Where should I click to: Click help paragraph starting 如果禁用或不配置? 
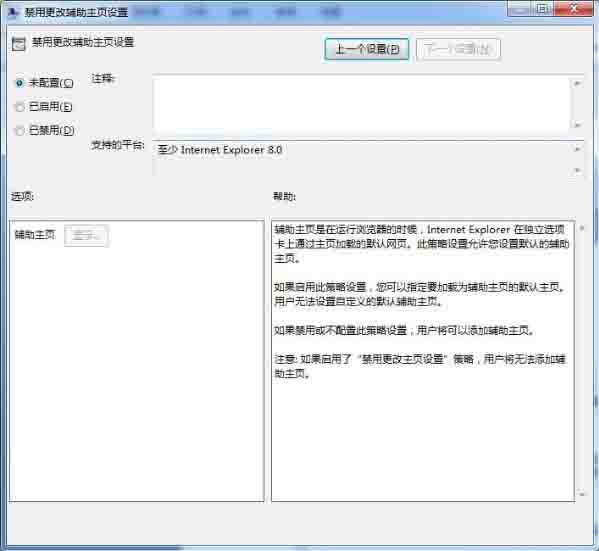[x=404, y=330]
